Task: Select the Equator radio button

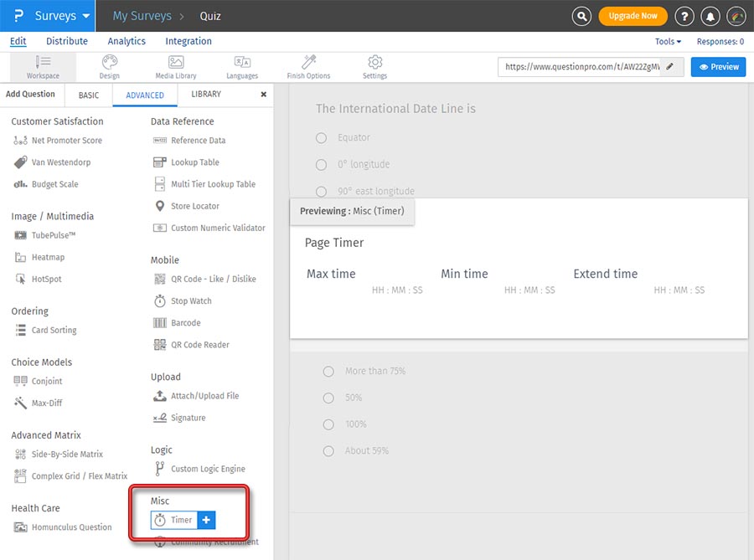Action: pyautogui.click(x=321, y=138)
